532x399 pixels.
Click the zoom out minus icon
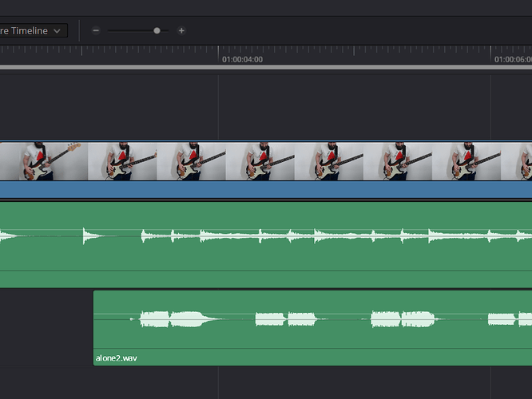tap(96, 30)
